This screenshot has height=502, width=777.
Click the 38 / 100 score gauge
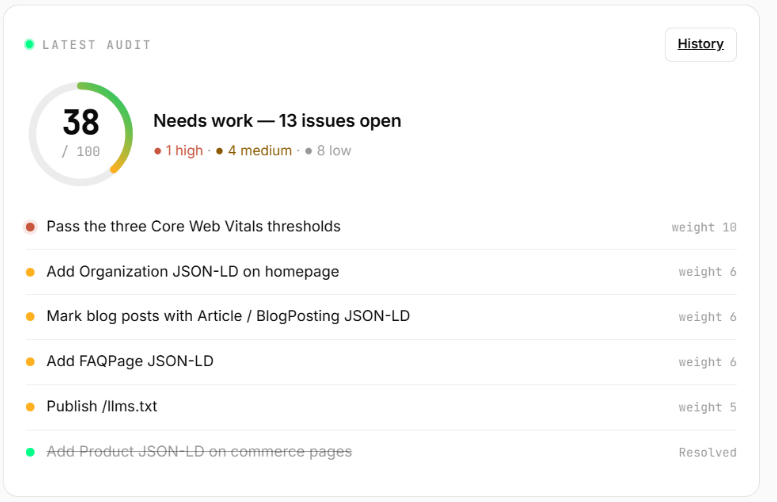pos(81,134)
